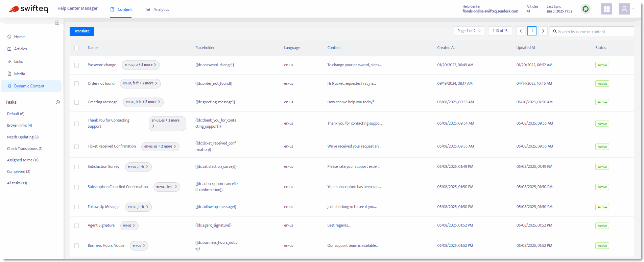This screenshot has height=262, width=644.
Task: Open Broken links (4) tasks
Action: tap(20, 125)
